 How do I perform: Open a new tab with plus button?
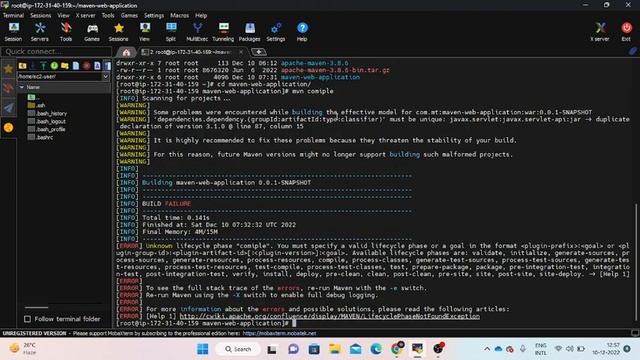tap(259, 52)
